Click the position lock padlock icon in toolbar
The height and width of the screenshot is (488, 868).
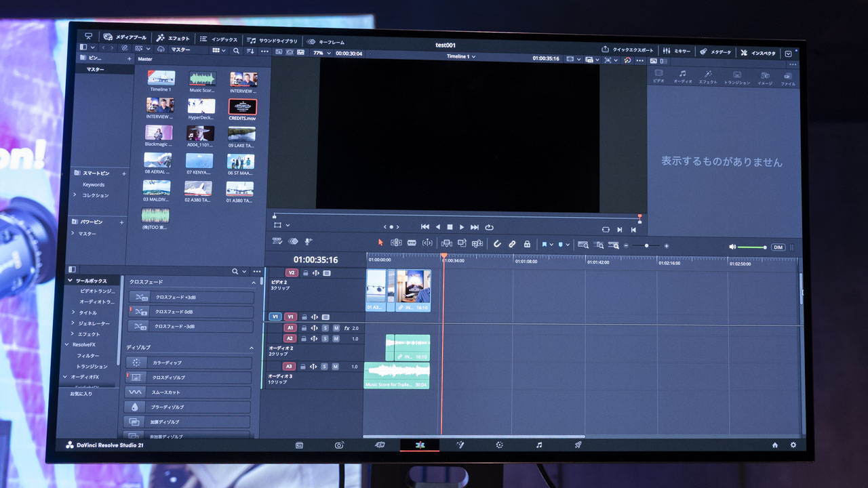[x=526, y=244]
